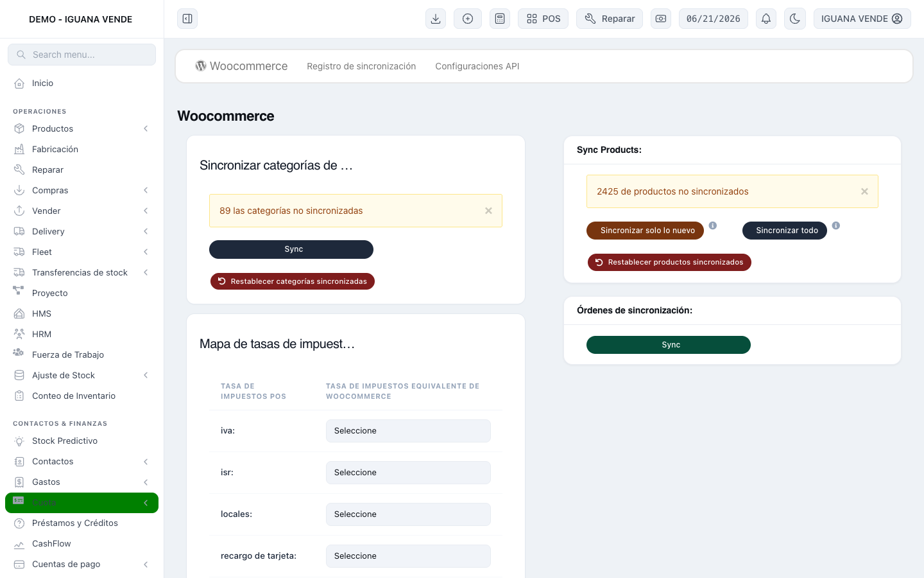Click the HRM people icon

[x=19, y=334]
